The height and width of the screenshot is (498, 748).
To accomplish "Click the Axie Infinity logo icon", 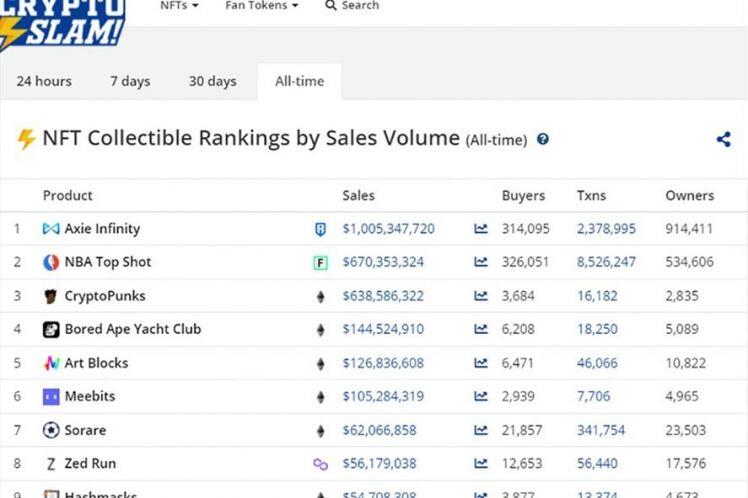I will tap(51, 229).
